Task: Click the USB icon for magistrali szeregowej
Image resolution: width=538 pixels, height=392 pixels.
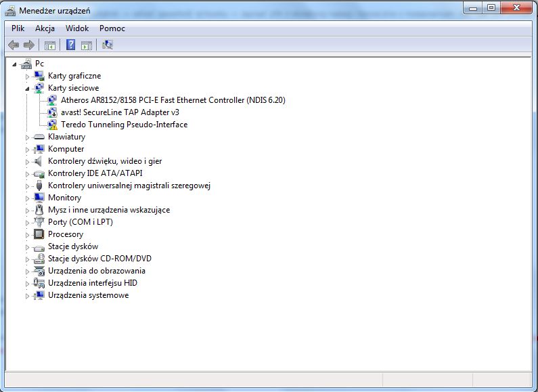Action: tap(39, 186)
